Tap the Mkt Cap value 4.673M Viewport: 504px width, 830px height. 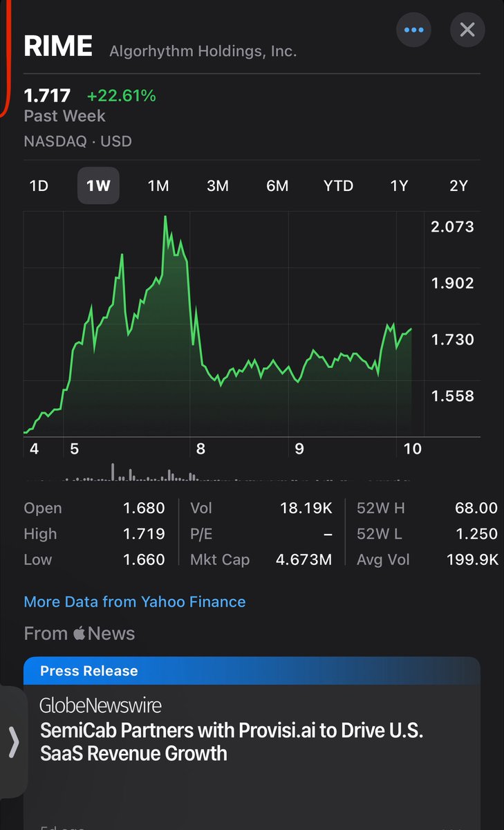click(x=304, y=560)
